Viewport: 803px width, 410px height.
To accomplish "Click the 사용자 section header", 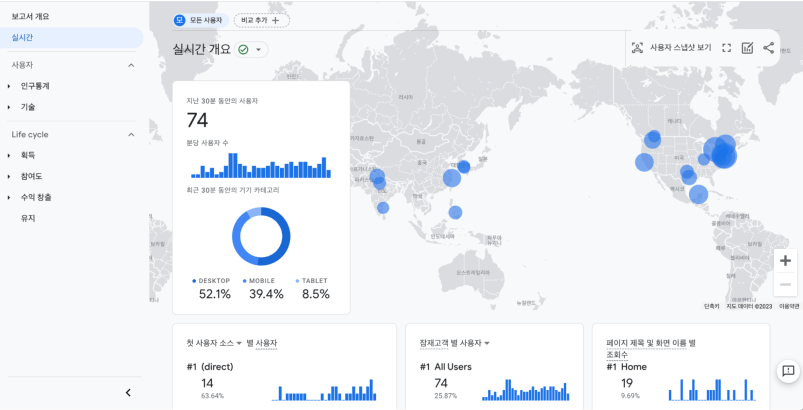I will 72,65.
